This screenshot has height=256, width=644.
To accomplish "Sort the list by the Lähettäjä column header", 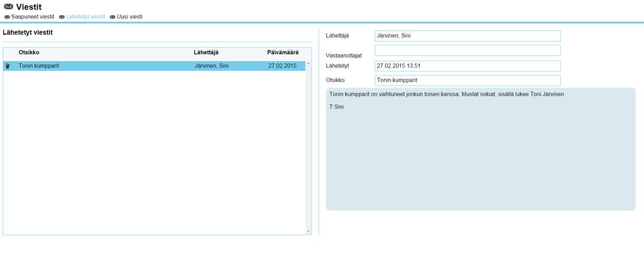I will point(206,52).
